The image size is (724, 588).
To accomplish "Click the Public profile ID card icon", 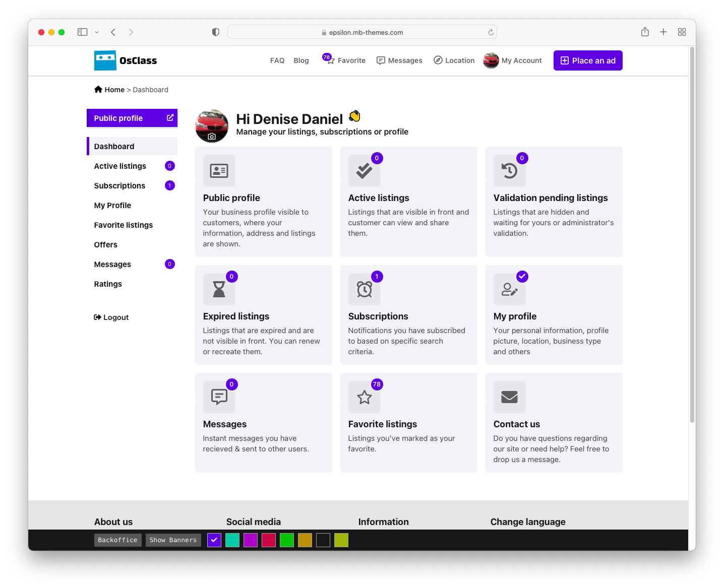I will (219, 171).
